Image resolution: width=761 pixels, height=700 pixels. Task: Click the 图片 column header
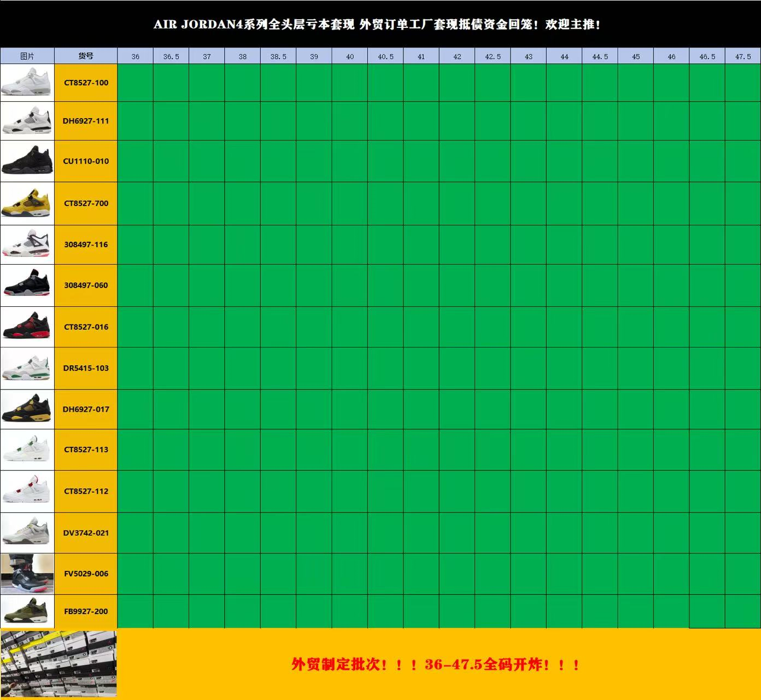click(27, 56)
